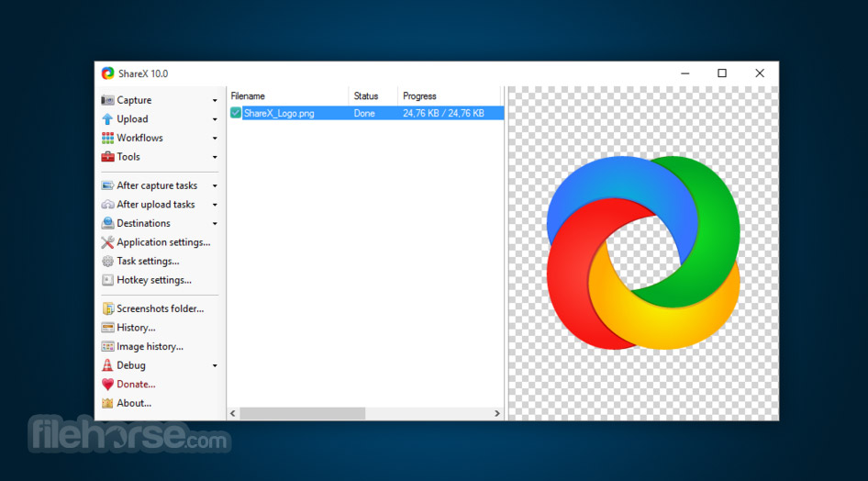This screenshot has width=868, height=481.
Task: Click the Donate heart icon
Action: [x=107, y=384]
